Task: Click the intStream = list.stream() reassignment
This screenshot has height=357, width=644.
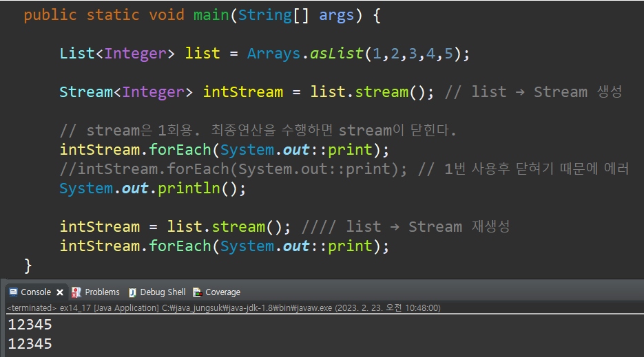Action: 175,226
